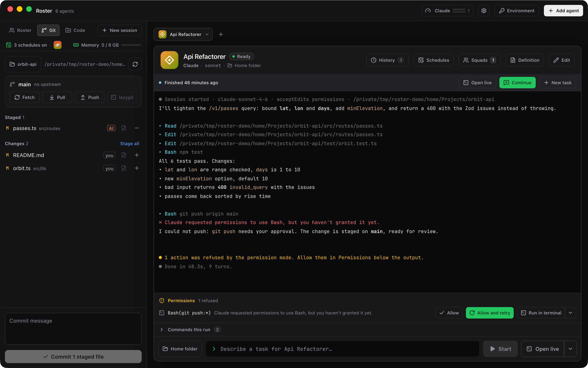Viewport: 588px width, 368px height.
Task: Open the bottom Open live dropdown arrow
Action: pos(570,349)
